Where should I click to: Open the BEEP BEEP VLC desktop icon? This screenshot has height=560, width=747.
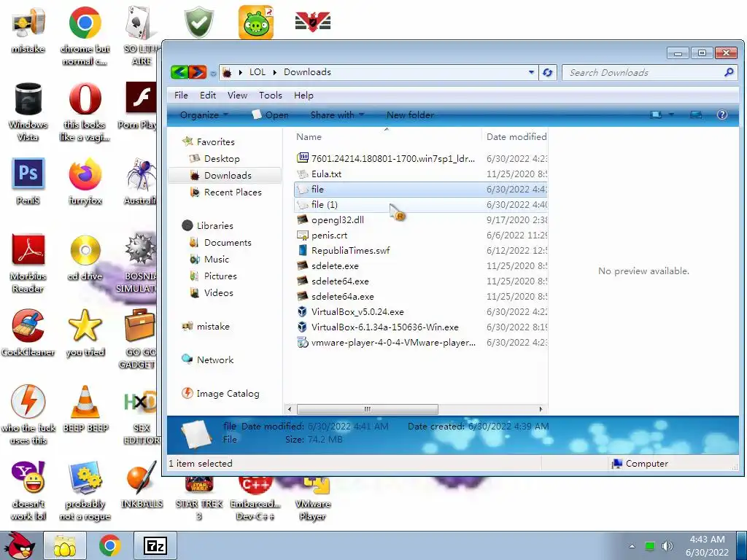click(85, 408)
